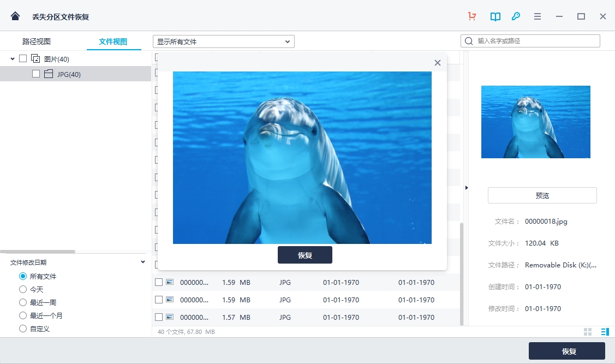Check the JPG(40) folder checkbox
Viewport: 615px width, 364px height.
(x=36, y=74)
